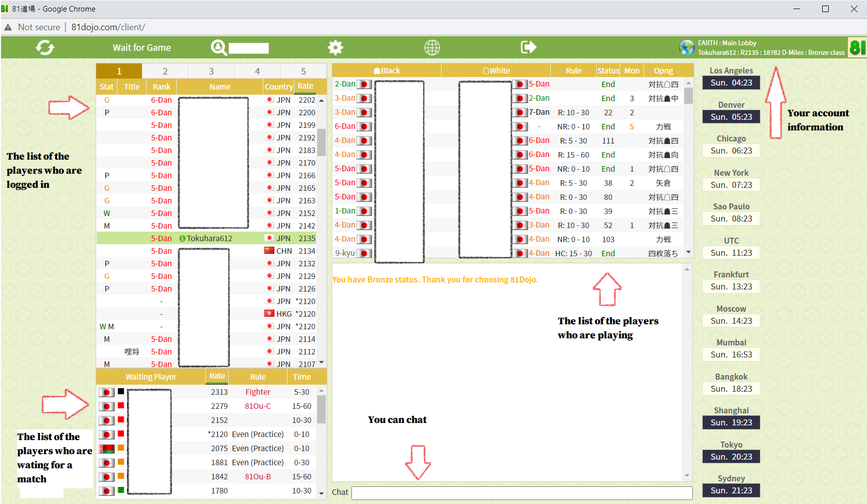Click the Tokyo clock time display

coord(731,457)
